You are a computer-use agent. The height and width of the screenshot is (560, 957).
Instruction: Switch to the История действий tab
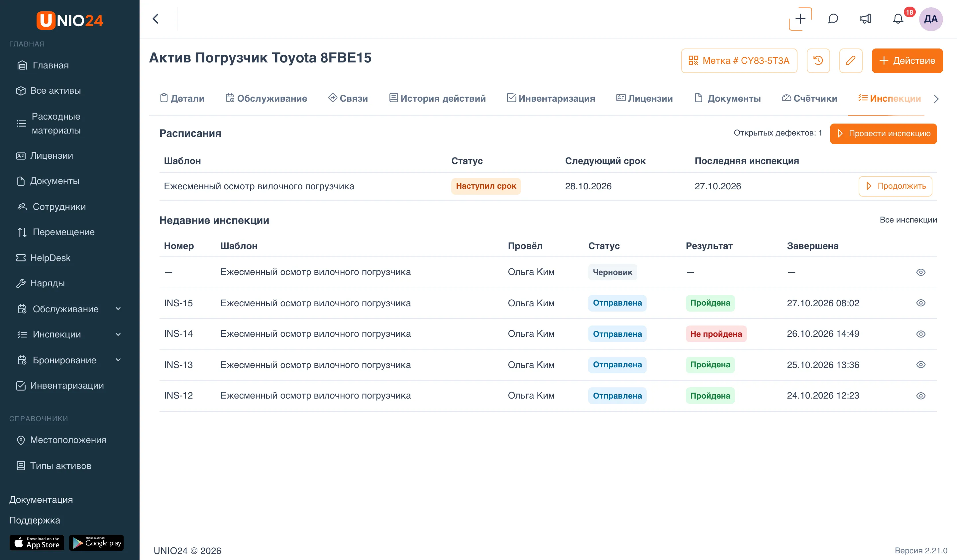point(438,98)
